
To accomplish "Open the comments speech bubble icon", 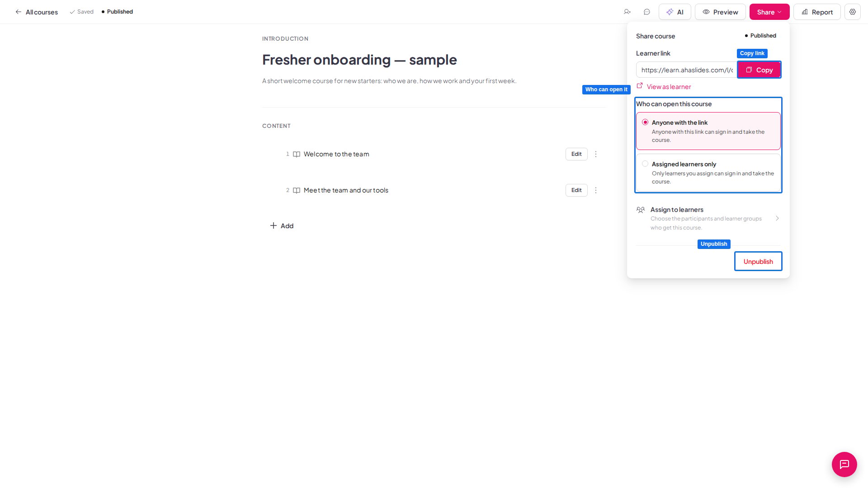I will (647, 12).
